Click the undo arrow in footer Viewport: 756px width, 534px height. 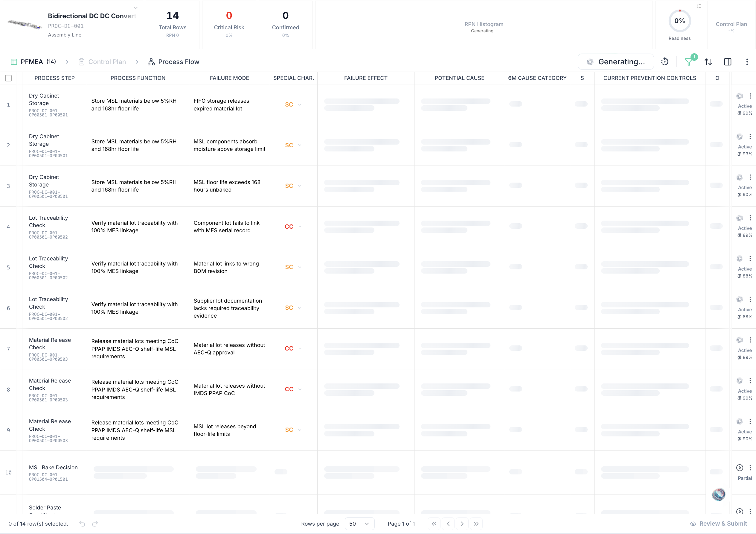pos(82,524)
